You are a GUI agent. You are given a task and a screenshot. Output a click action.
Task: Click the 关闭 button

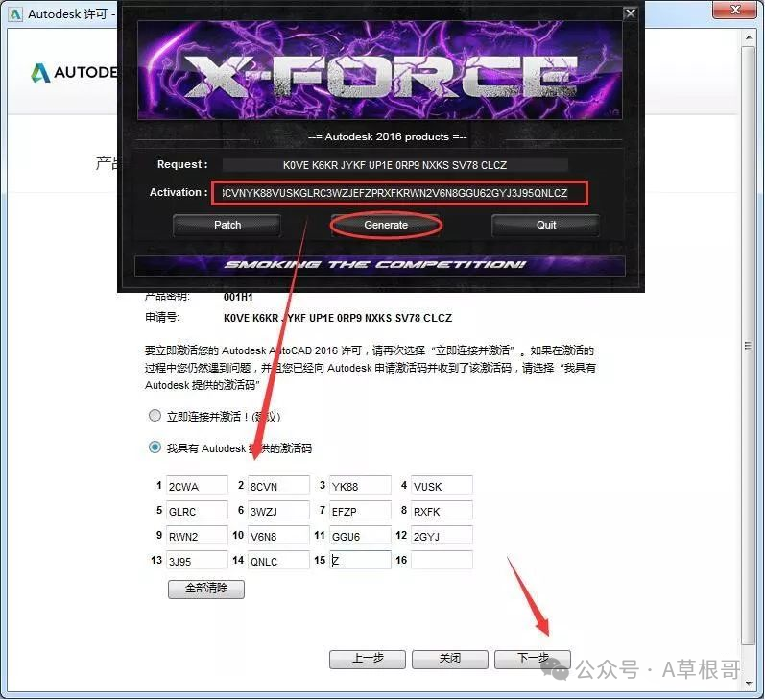pyautogui.click(x=449, y=659)
